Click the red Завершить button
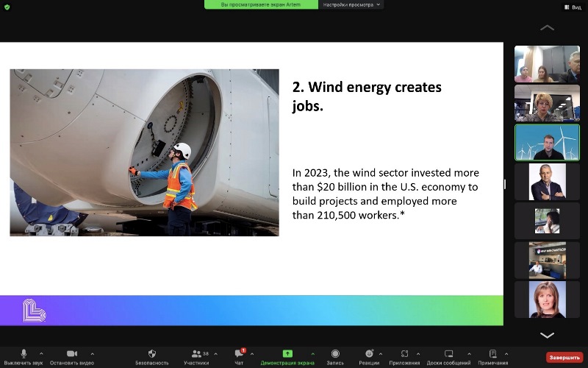Viewport: 588px width, 368px height. click(x=564, y=358)
